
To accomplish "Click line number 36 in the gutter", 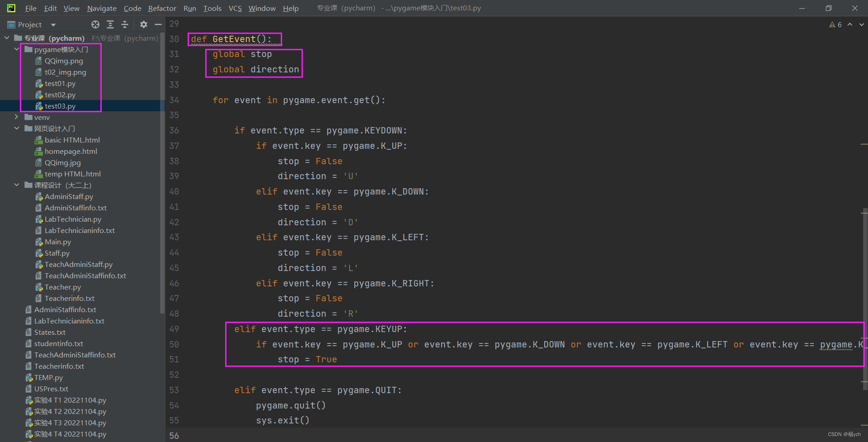I will (174, 130).
